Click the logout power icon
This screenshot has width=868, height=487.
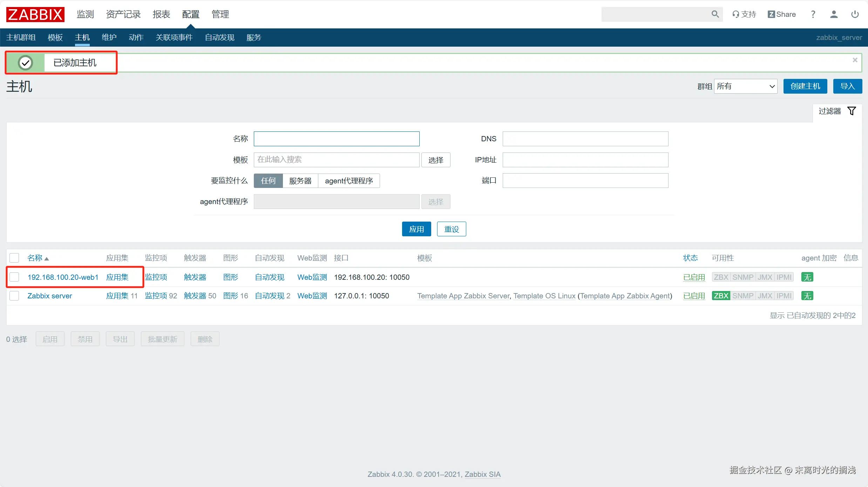pyautogui.click(x=855, y=14)
